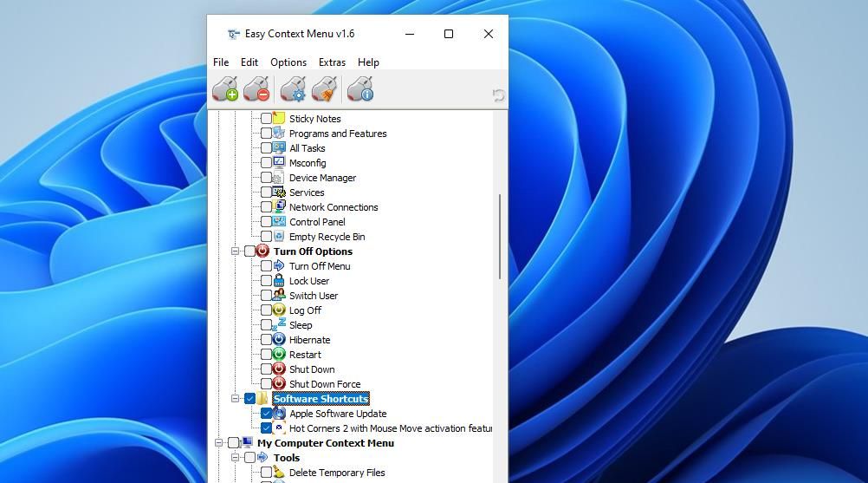Select the Shut Down Force entry

pos(325,384)
